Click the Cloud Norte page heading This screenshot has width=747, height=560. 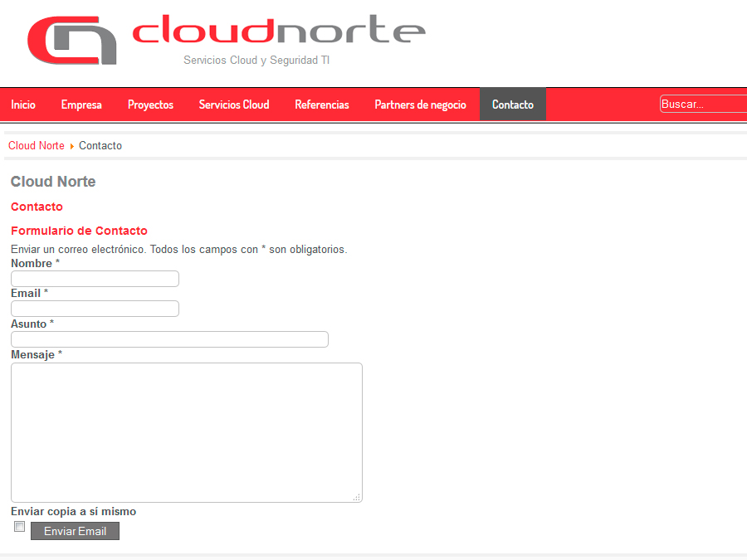point(53,182)
